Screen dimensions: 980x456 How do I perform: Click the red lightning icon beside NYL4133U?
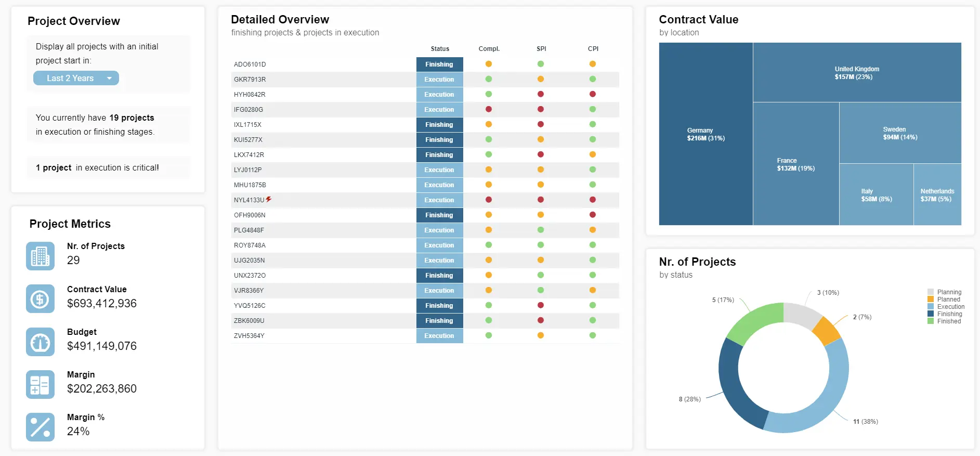[269, 199]
